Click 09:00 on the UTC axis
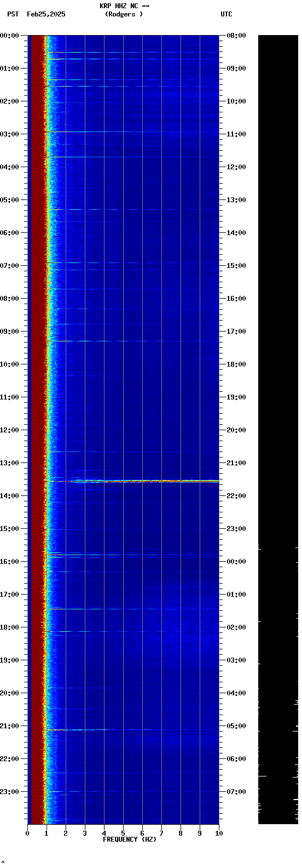Screen dimensions: 302x868 coord(236,68)
